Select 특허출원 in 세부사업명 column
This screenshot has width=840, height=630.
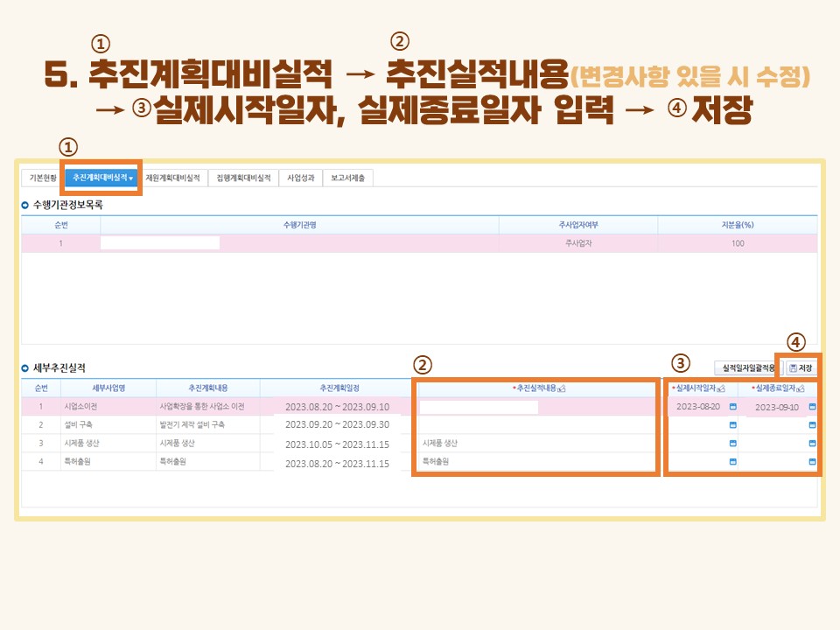pyautogui.click(x=77, y=461)
